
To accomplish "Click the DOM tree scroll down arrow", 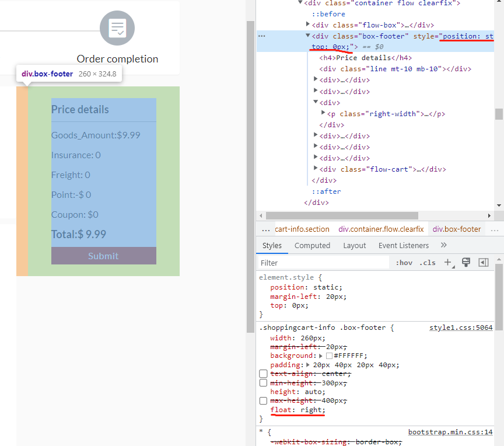I will 499,205.
